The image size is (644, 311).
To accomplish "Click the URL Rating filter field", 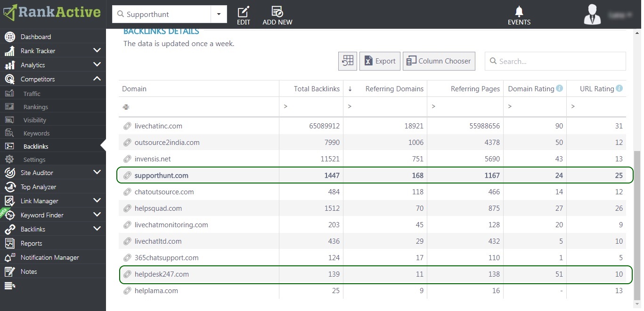I will click(596, 107).
